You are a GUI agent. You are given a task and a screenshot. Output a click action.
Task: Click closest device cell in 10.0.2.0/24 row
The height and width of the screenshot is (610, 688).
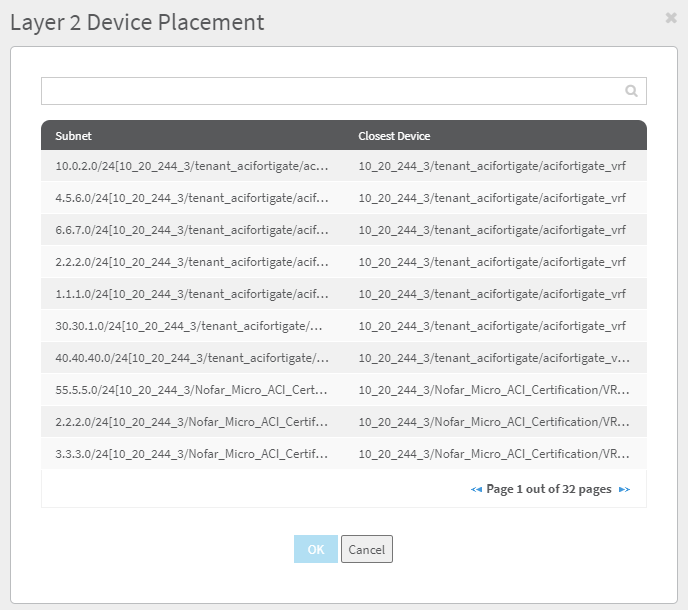pyautogui.click(x=492, y=166)
